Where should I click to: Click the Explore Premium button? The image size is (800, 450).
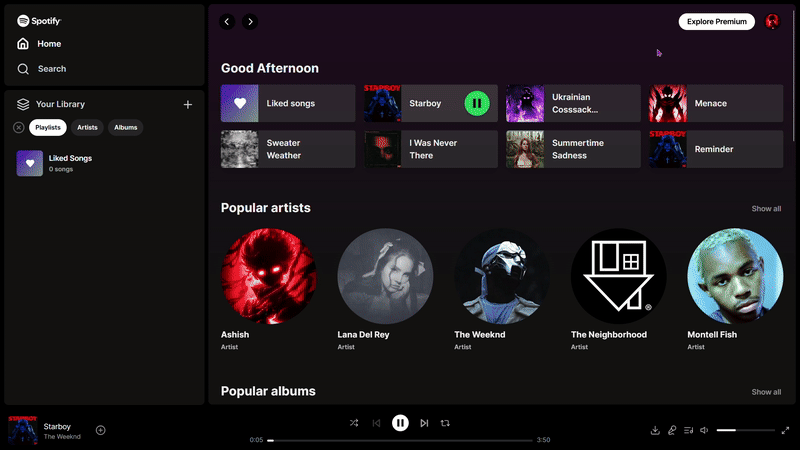pyautogui.click(x=716, y=21)
